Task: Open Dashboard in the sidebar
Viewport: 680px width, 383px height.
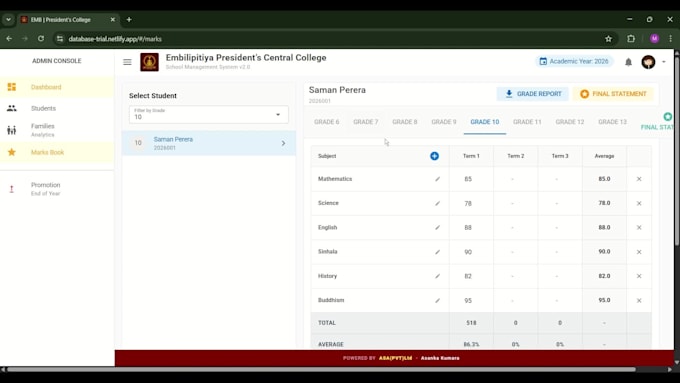Action: (57, 87)
